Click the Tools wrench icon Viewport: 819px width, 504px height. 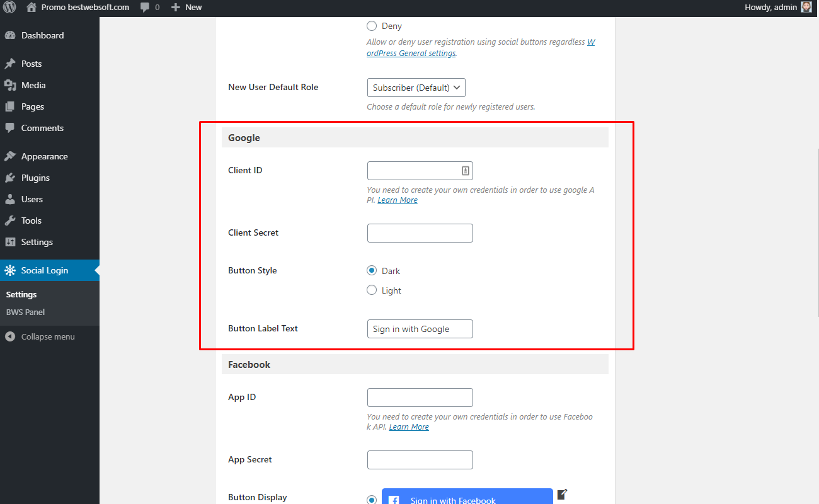pyautogui.click(x=10, y=220)
